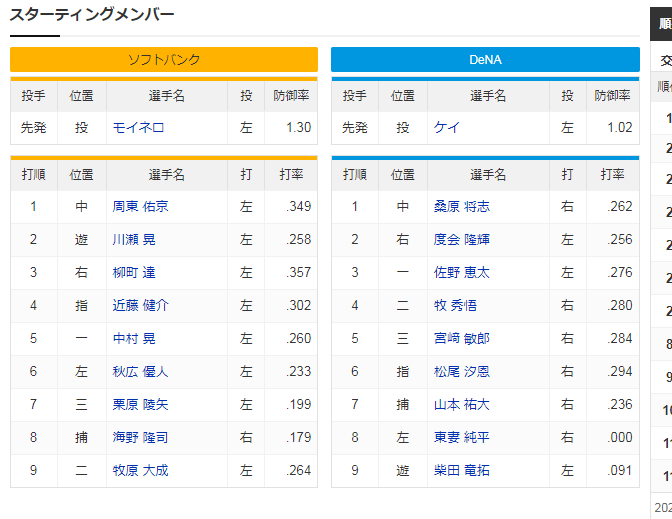Select 海野 隆司's .179 batting average
This screenshot has width=672, height=519.
coord(298,438)
